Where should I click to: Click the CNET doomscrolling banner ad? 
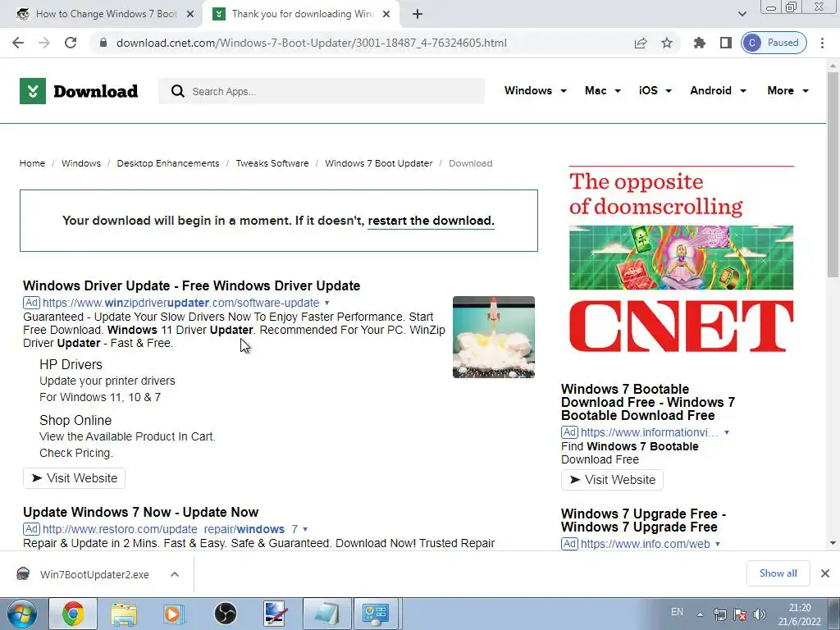click(x=681, y=260)
